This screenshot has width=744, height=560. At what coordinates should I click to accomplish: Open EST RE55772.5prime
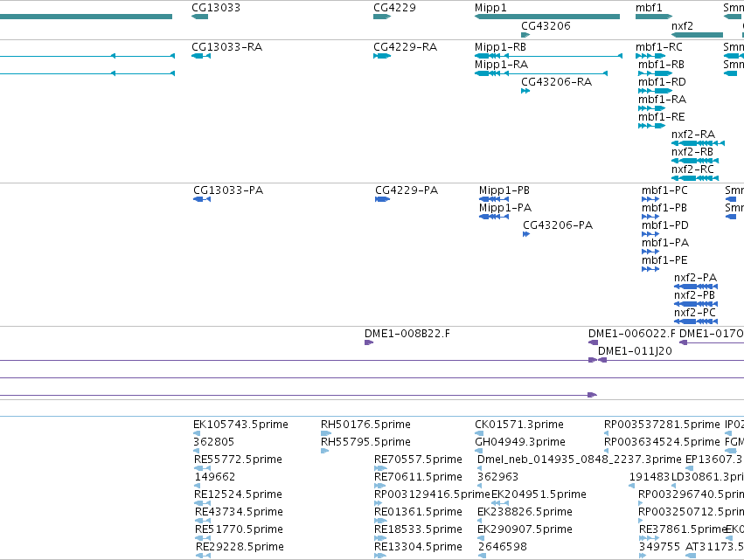click(203, 468)
